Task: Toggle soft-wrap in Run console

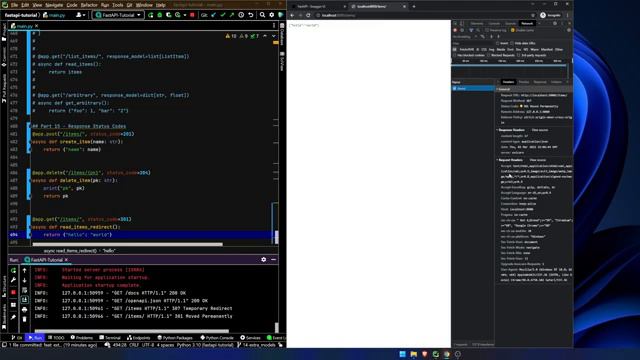Action: pyautogui.click(x=24, y=290)
